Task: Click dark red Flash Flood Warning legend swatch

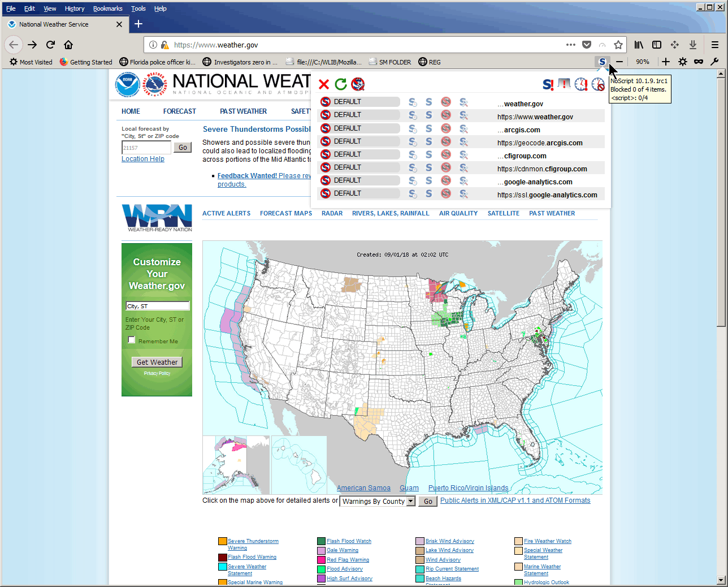Action: point(223,557)
